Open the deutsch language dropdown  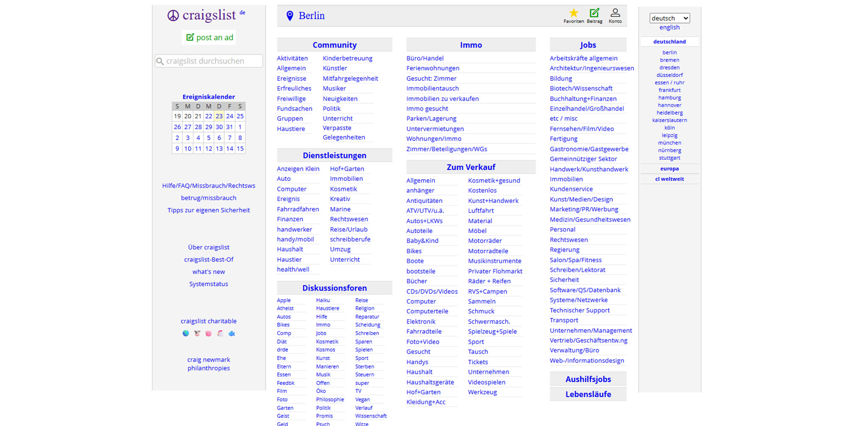(x=669, y=18)
